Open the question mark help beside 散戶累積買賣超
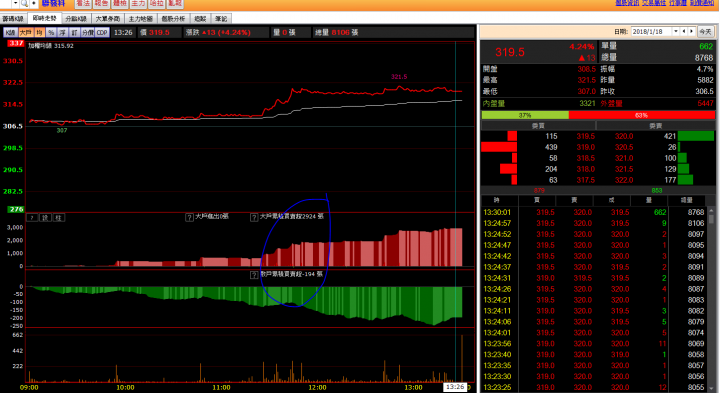Image resolution: width=720 pixels, height=393 pixels. tap(254, 275)
